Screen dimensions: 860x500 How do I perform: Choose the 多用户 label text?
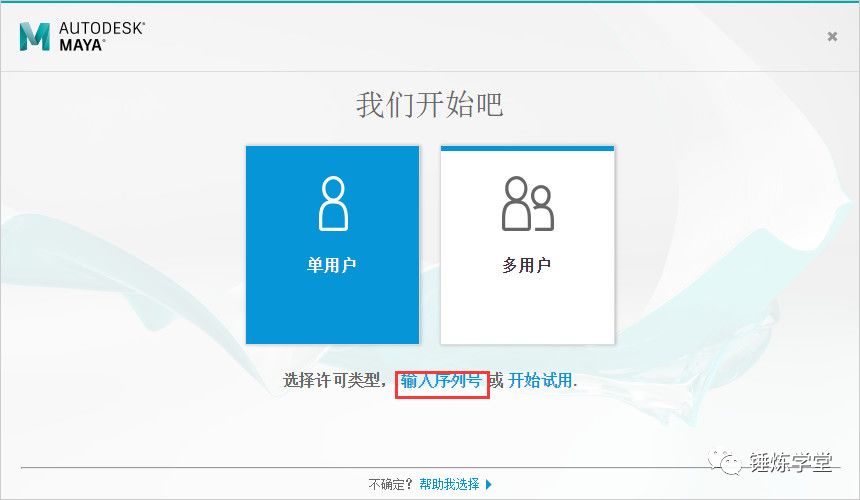click(527, 265)
